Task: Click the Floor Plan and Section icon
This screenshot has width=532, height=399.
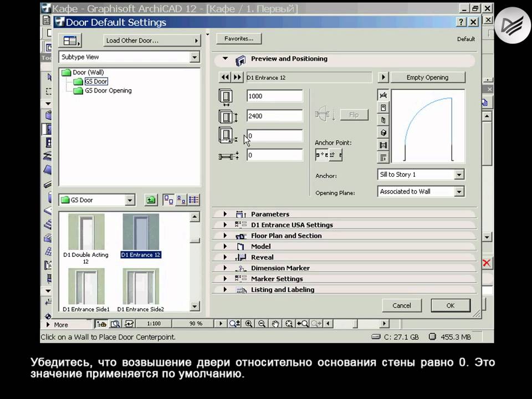Action: 241,236
